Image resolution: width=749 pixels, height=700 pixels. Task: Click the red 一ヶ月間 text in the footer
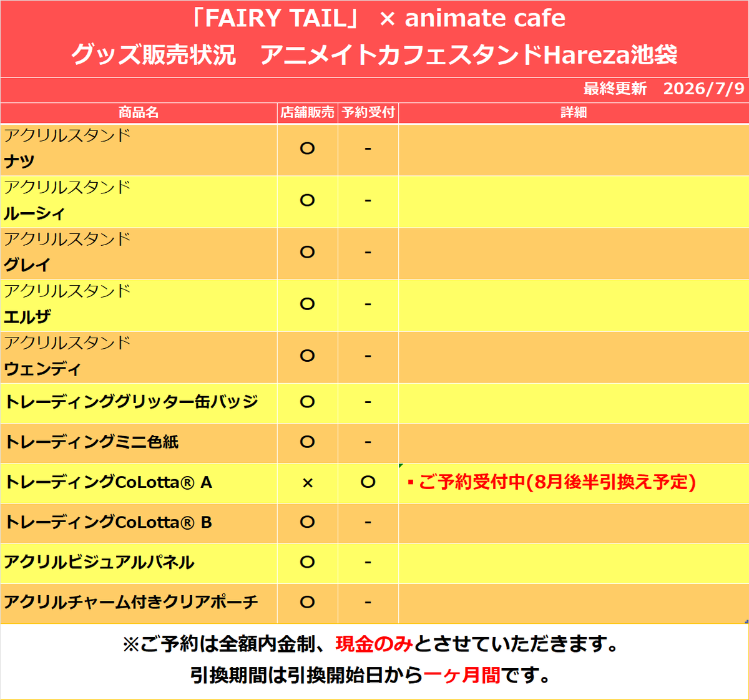(463, 675)
